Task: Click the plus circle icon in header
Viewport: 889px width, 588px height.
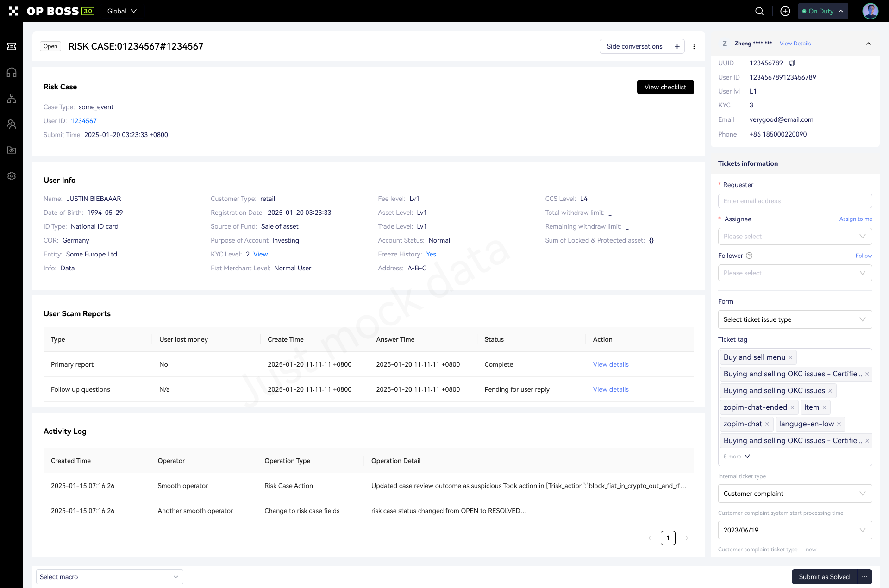Action: tap(785, 11)
